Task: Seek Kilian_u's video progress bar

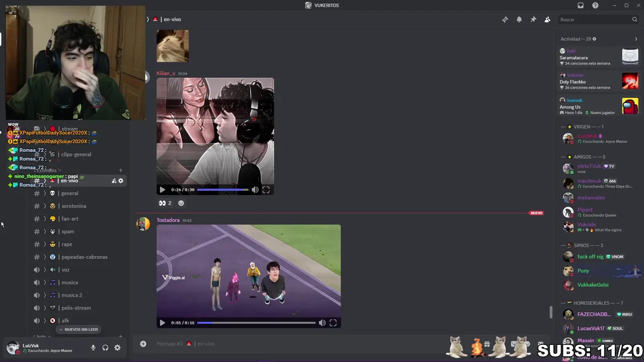Action: (x=222, y=190)
